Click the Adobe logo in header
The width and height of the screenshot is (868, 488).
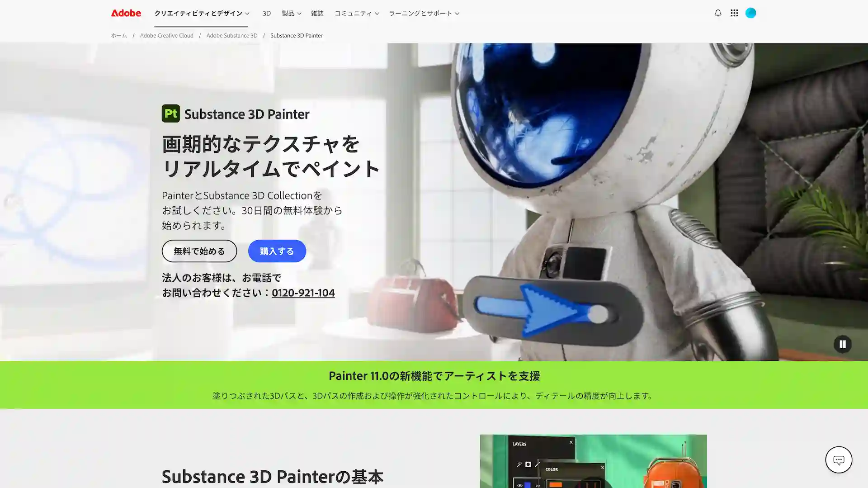pos(126,13)
